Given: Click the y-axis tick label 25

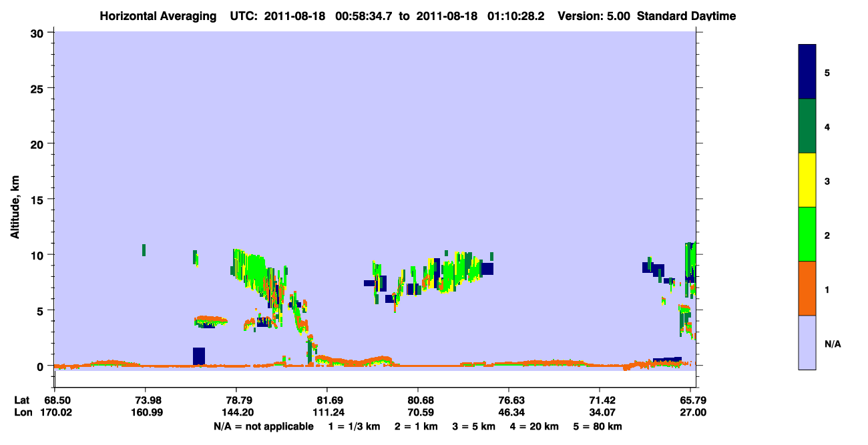Looking at the screenshot, I should coord(39,88).
